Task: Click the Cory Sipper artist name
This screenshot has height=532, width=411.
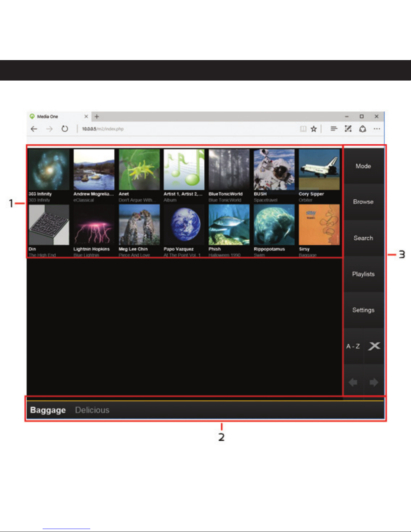Action: pos(311,194)
